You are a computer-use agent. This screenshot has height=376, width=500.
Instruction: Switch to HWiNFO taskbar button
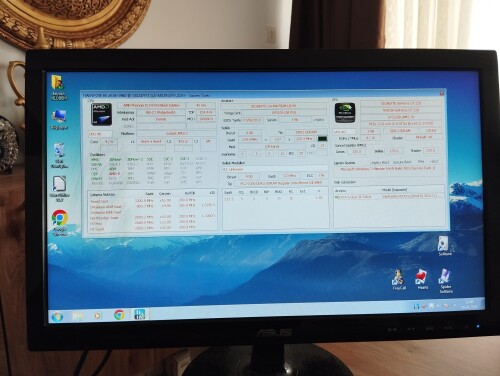(140, 314)
